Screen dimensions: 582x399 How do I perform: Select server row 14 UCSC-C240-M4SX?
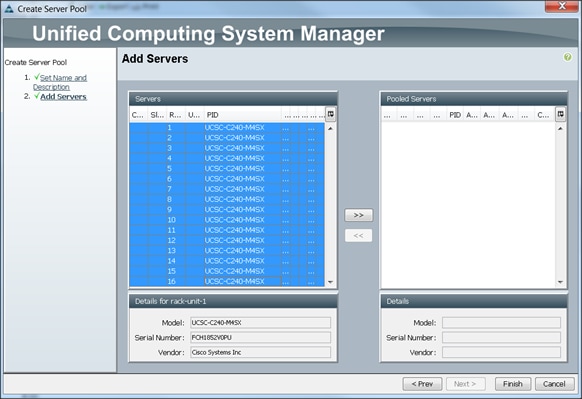(x=227, y=261)
